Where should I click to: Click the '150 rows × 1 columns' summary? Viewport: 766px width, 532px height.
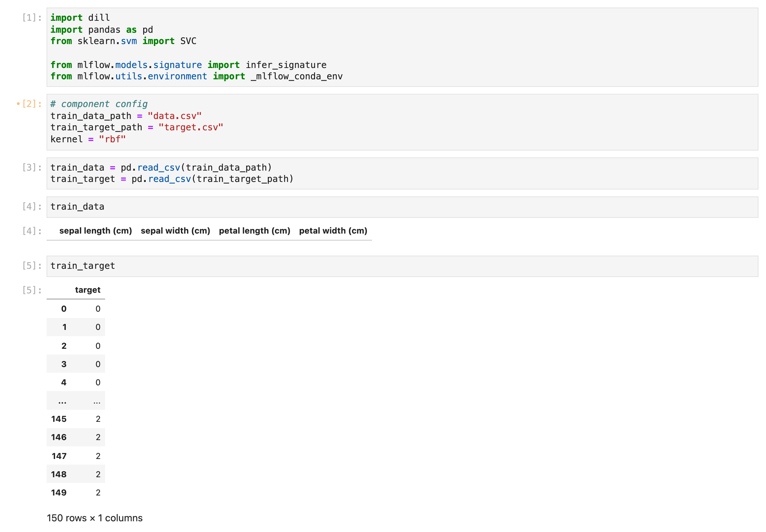(x=95, y=518)
